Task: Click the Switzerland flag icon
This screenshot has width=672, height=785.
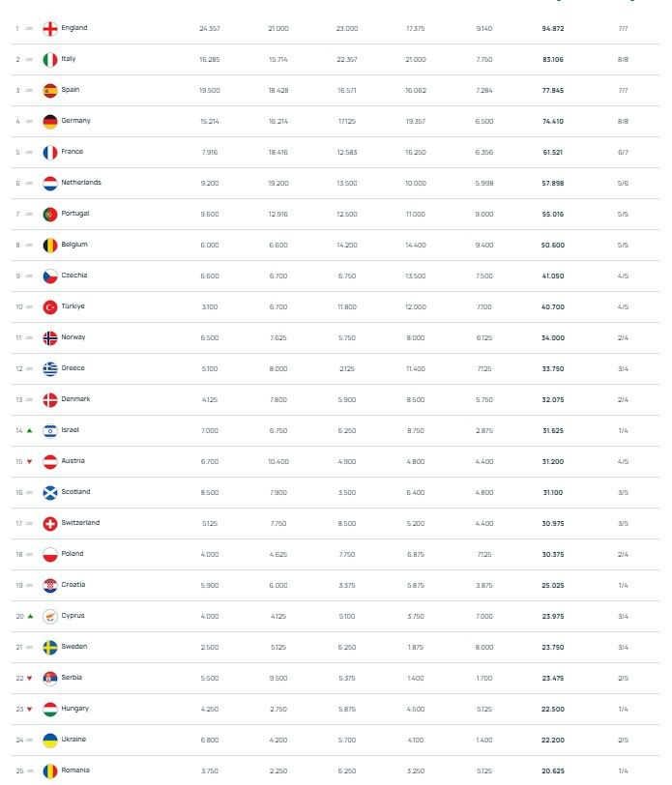Action: 50,523
